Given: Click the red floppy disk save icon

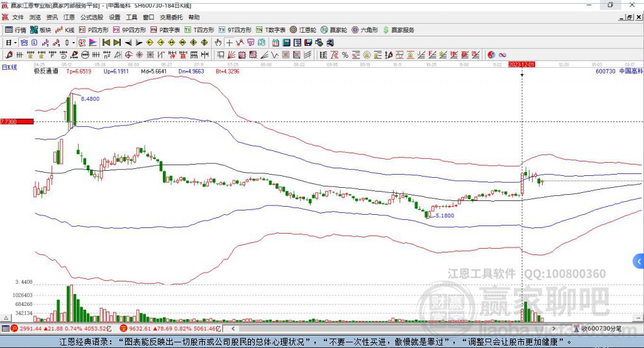Looking at the screenshot, I should (308, 43).
